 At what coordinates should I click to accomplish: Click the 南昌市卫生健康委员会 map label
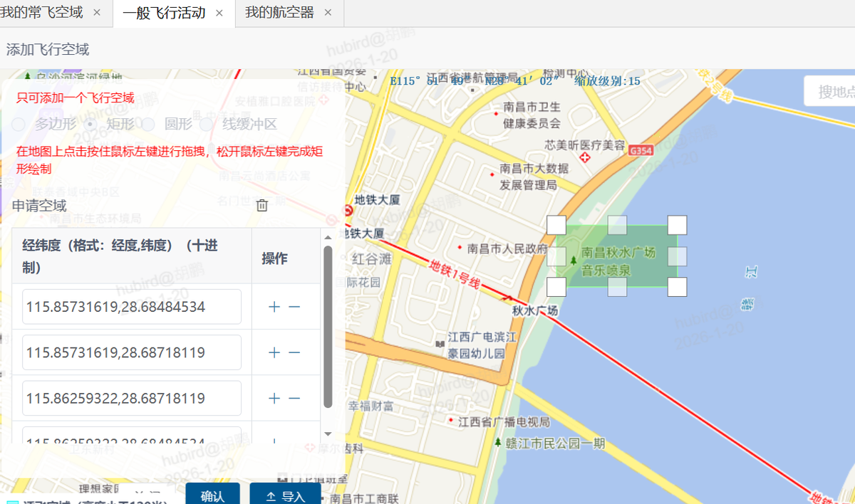[x=532, y=115]
